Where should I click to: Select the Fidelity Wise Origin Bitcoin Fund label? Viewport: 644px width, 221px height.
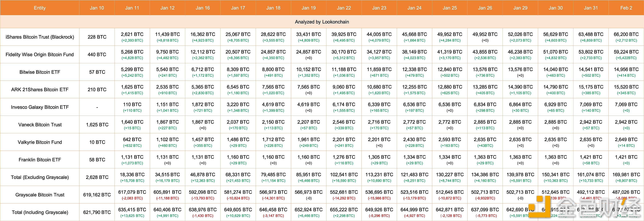(40, 54)
